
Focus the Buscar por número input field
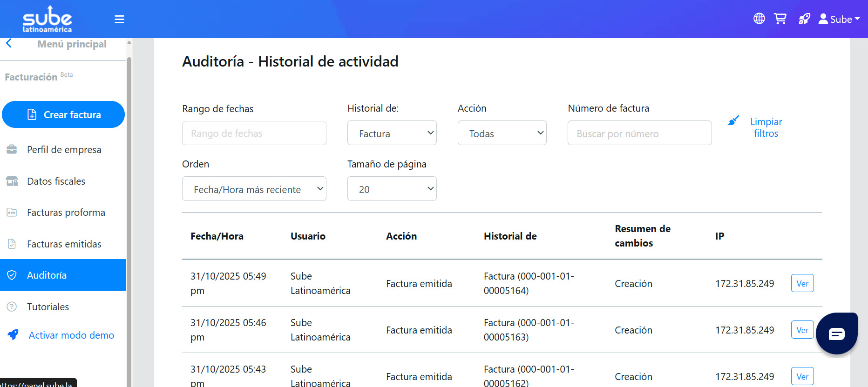(x=639, y=133)
